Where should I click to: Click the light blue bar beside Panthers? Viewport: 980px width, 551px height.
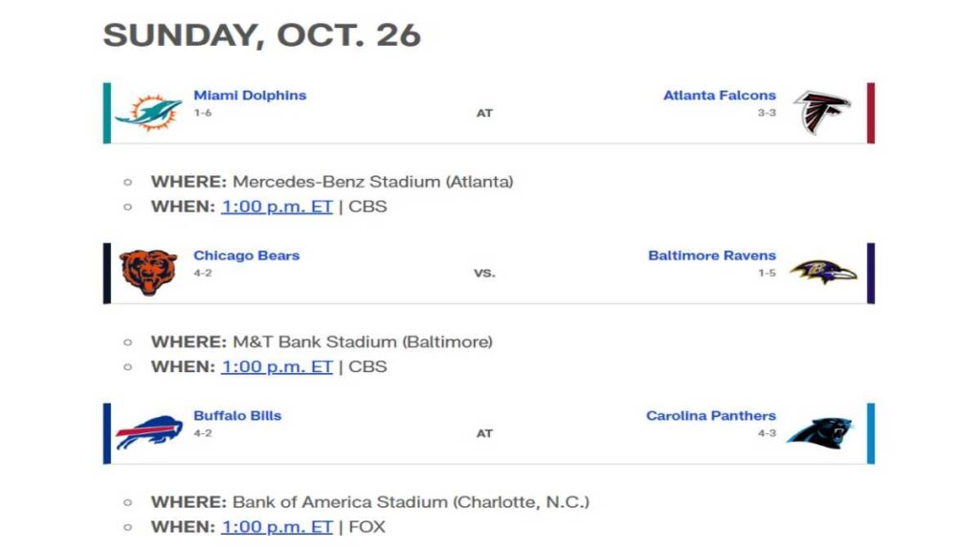[x=871, y=432]
